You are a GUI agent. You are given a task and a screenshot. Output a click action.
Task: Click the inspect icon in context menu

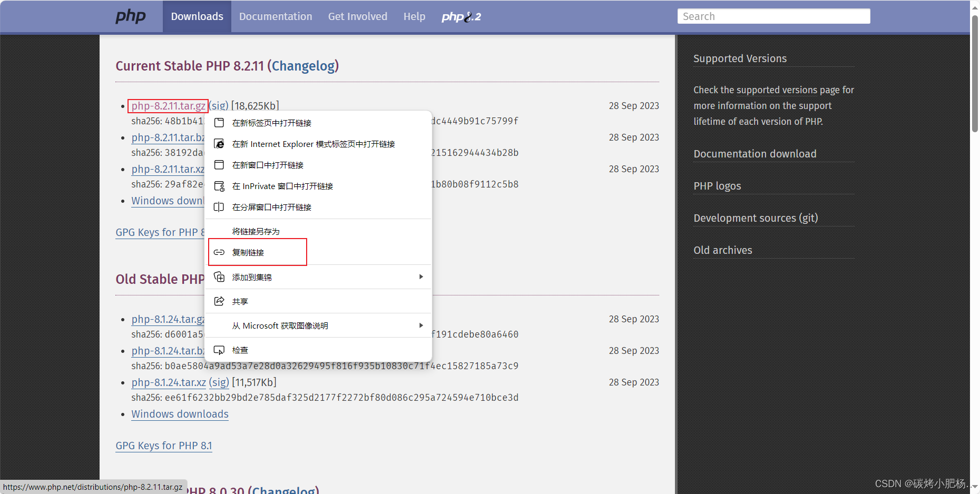click(219, 350)
